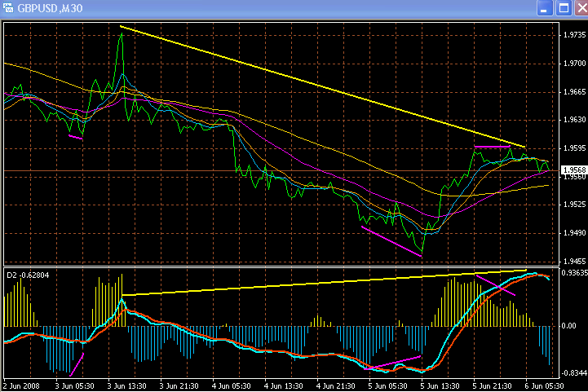588x392 pixels.
Task: Maximize the GBPUSD,M30 chart window
Action: (564, 8)
